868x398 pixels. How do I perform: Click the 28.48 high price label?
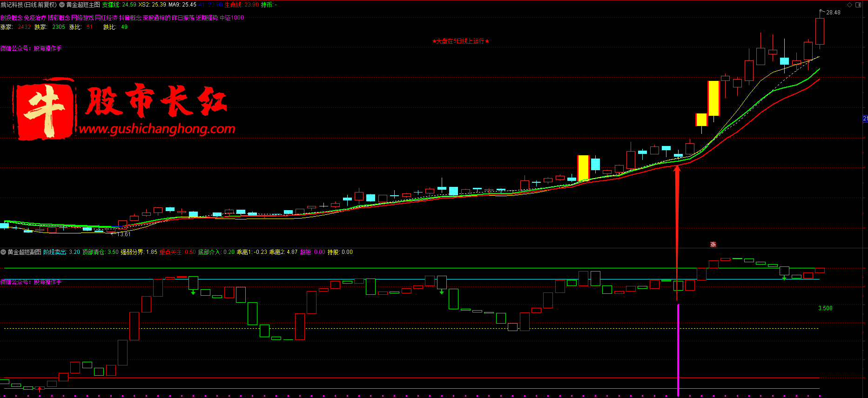pos(833,13)
